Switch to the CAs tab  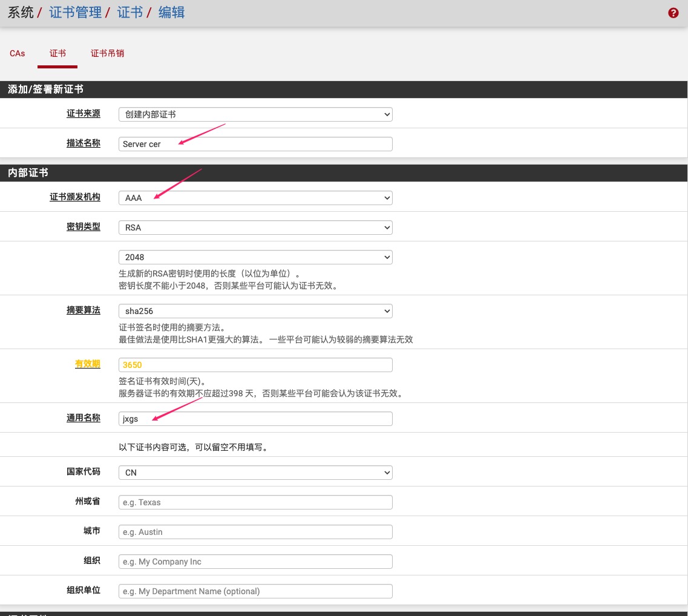(18, 53)
